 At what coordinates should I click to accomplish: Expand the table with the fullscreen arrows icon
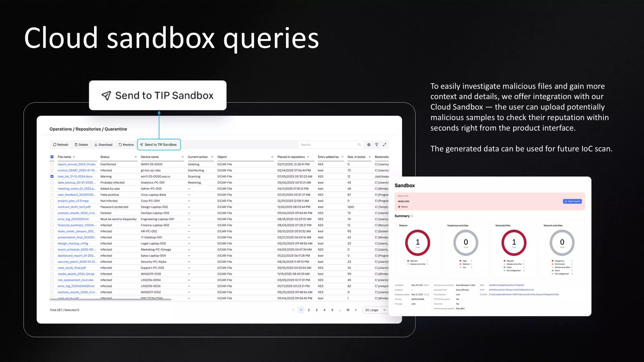385,145
